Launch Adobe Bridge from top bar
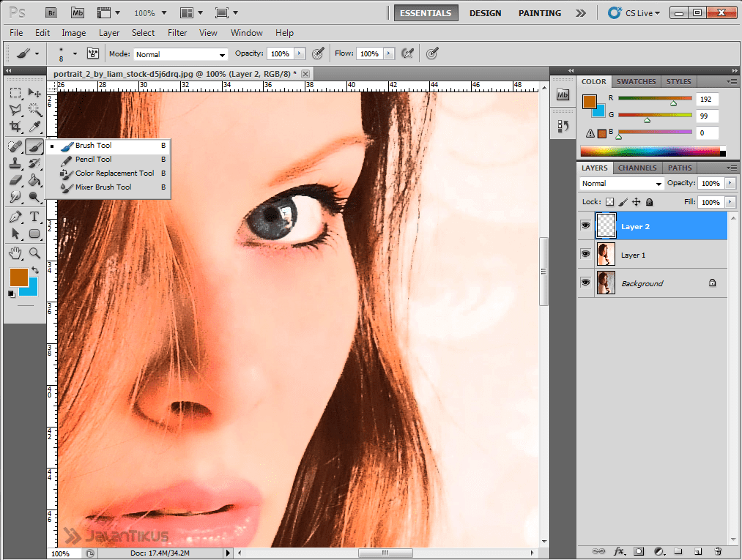The height and width of the screenshot is (560, 742). [x=51, y=12]
